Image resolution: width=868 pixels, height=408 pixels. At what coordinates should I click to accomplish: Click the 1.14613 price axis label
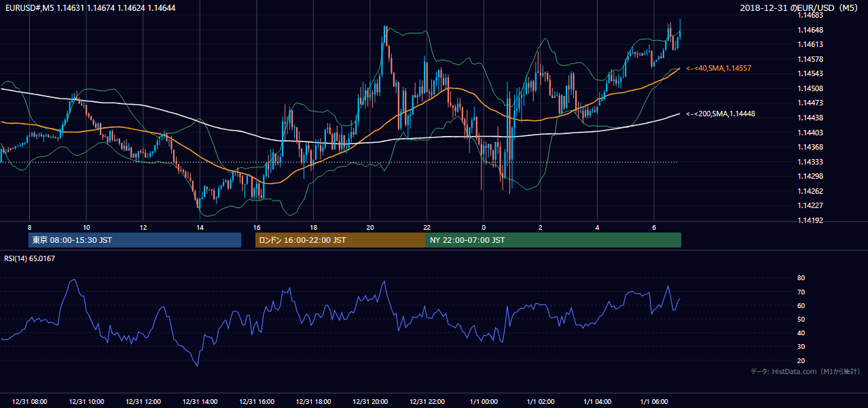[x=810, y=44]
